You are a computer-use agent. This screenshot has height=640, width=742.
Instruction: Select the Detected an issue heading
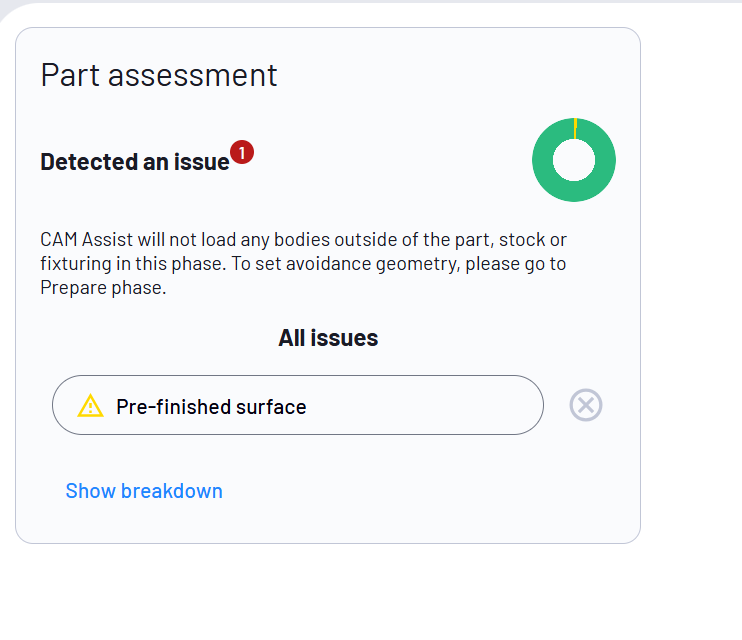point(135,162)
